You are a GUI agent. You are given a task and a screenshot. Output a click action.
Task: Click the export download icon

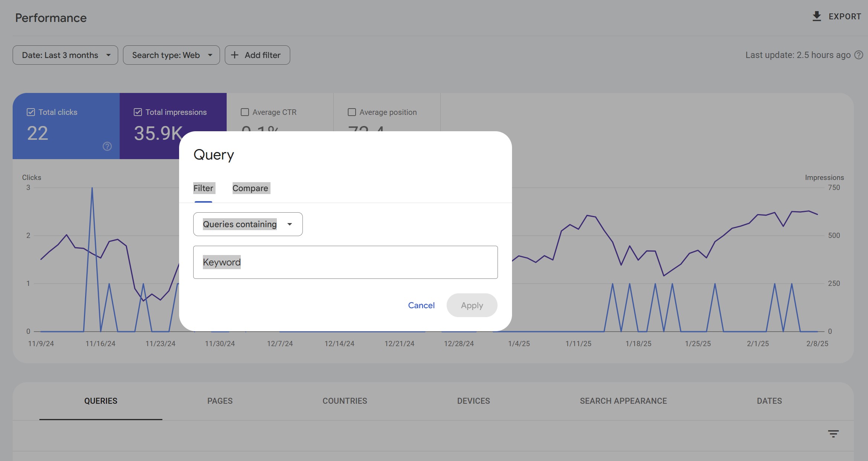tap(816, 16)
